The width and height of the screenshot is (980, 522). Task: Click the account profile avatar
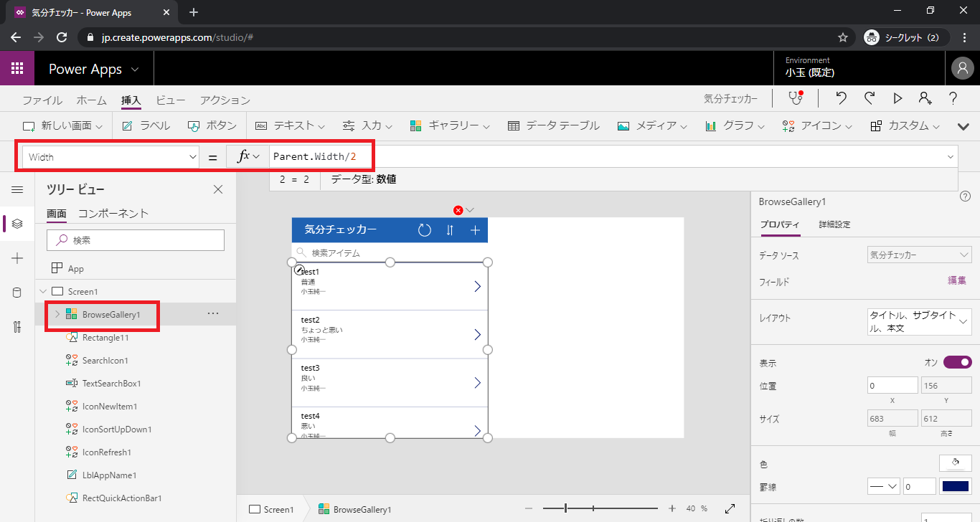coord(962,68)
